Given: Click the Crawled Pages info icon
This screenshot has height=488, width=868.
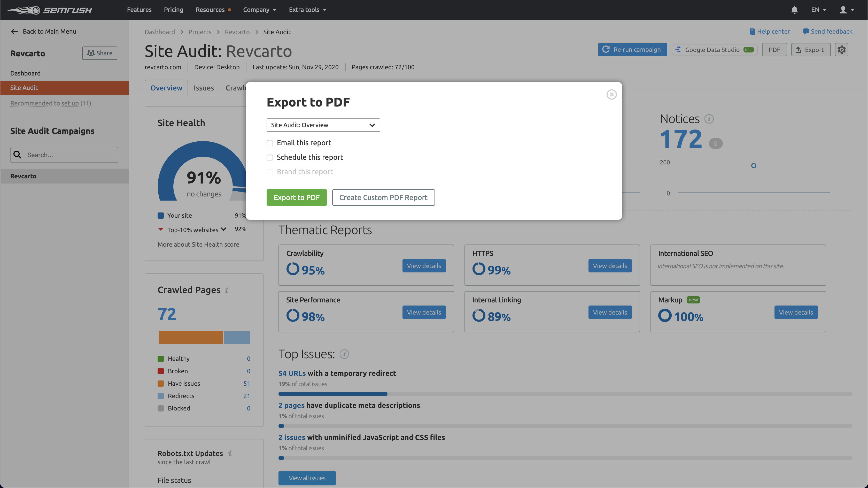Looking at the screenshot, I should 227,290.
